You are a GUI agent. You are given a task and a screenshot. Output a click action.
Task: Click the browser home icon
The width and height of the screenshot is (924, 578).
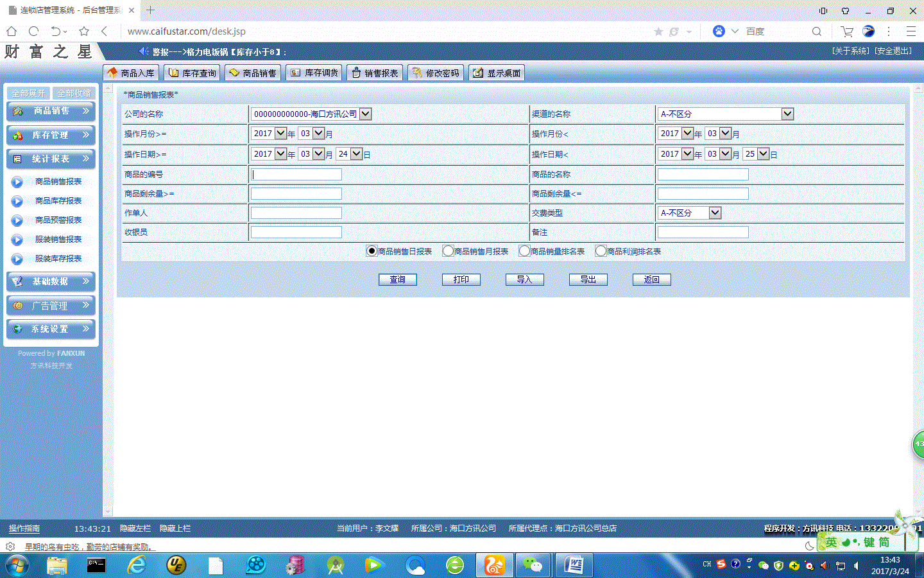12,31
